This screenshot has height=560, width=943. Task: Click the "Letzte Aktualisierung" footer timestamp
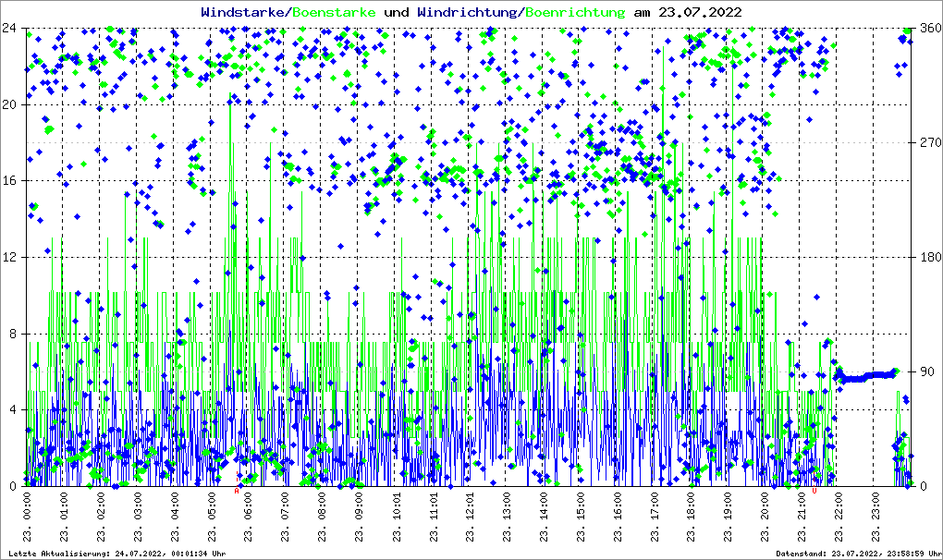117,554
